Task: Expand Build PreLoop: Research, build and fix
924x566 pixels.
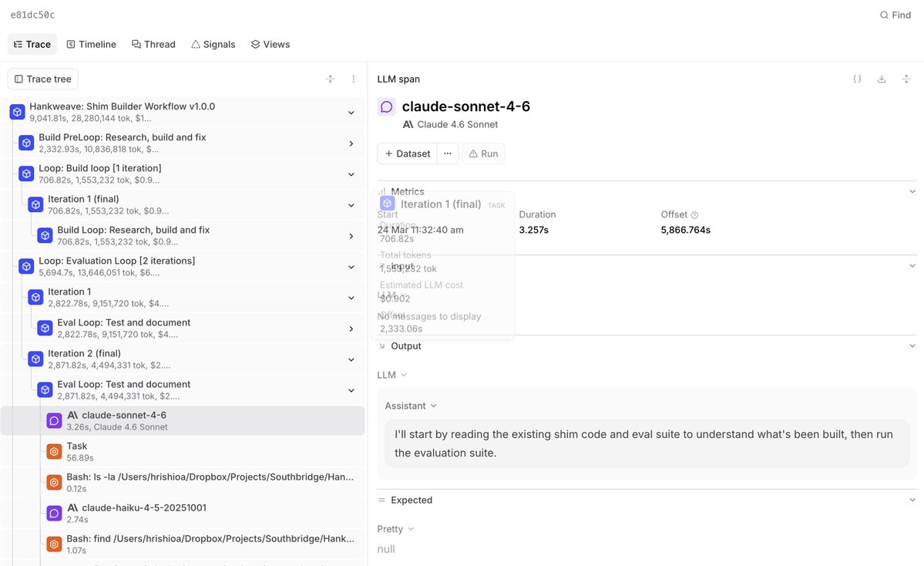Action: [x=351, y=143]
